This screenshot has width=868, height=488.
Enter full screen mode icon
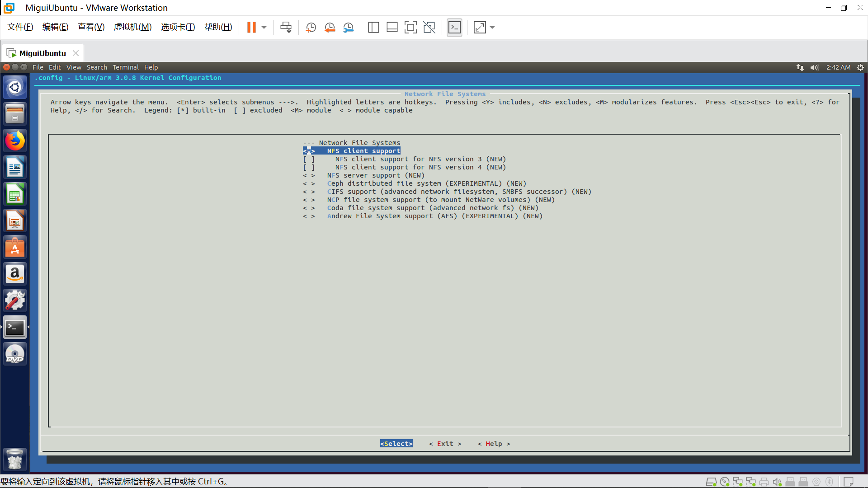[410, 28]
